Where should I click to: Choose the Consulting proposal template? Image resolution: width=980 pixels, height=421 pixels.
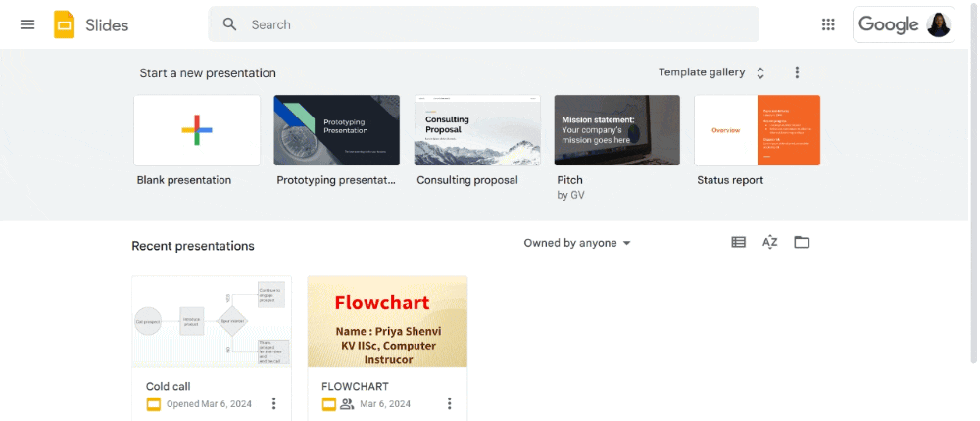pos(477,130)
